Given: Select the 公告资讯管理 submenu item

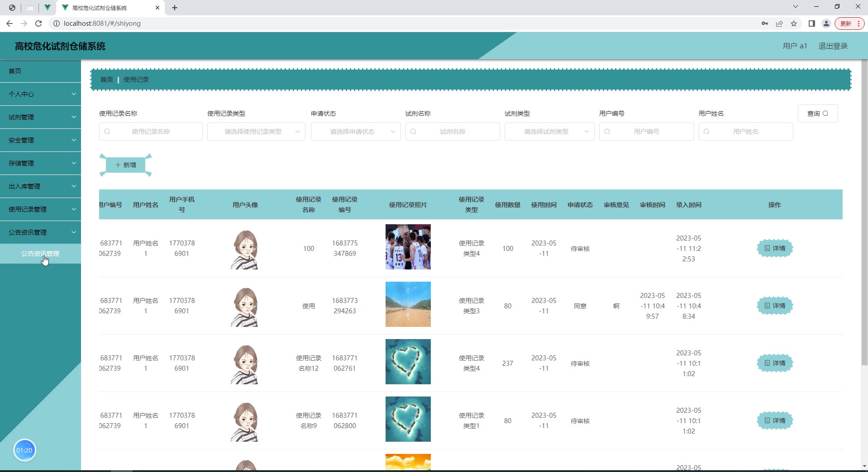Looking at the screenshot, I should tap(40, 254).
